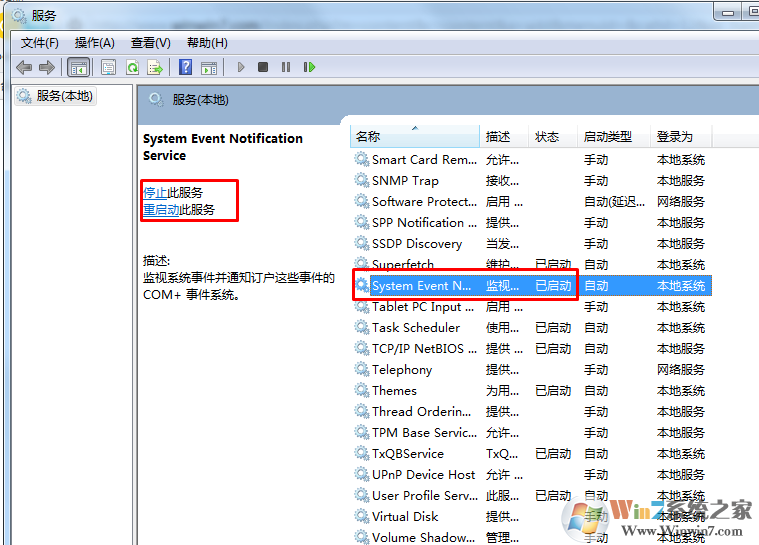Screen dimensions: 759x545
Task: Click the Export List toolbar icon
Action: pos(155,67)
